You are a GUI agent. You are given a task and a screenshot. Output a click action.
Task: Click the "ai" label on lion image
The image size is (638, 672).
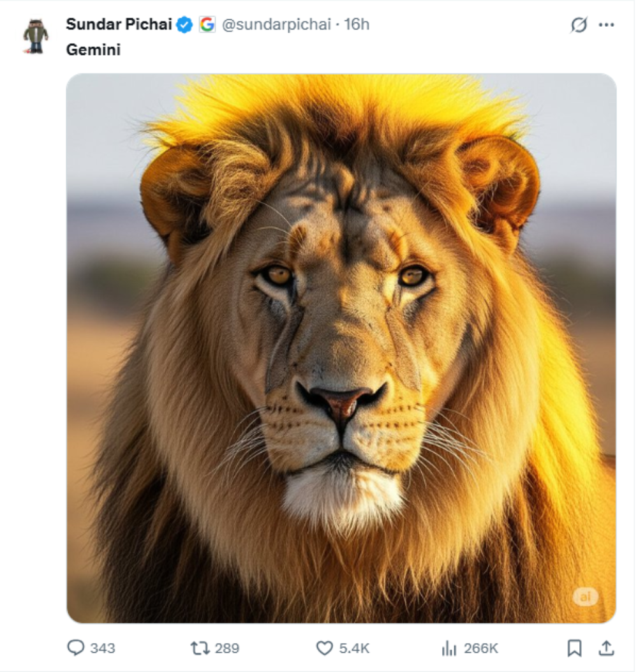pyautogui.click(x=585, y=597)
